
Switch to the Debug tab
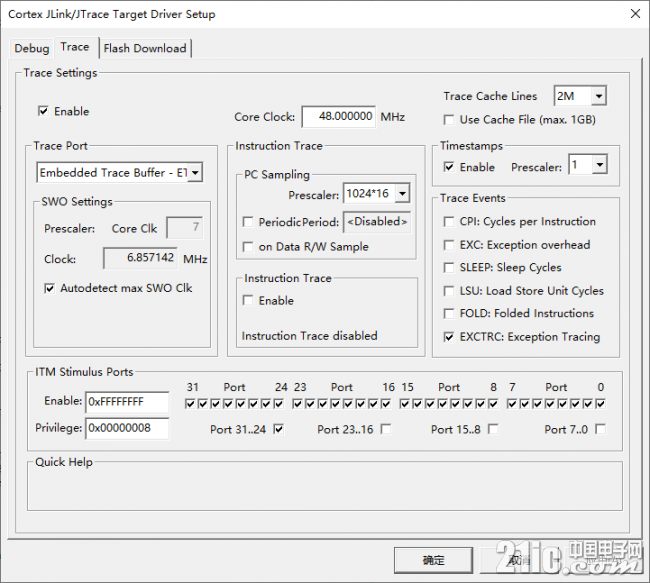pos(32,48)
